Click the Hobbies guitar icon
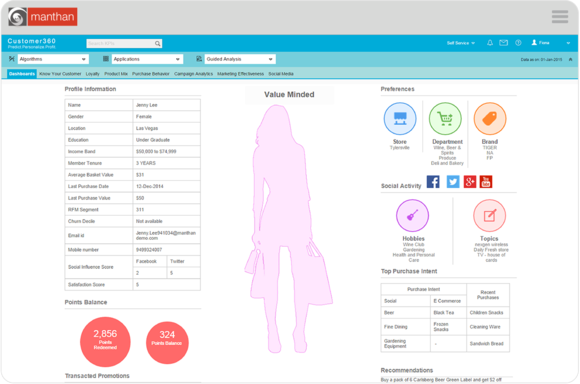Image resolution: width=580 pixels, height=384 pixels. pos(412,216)
